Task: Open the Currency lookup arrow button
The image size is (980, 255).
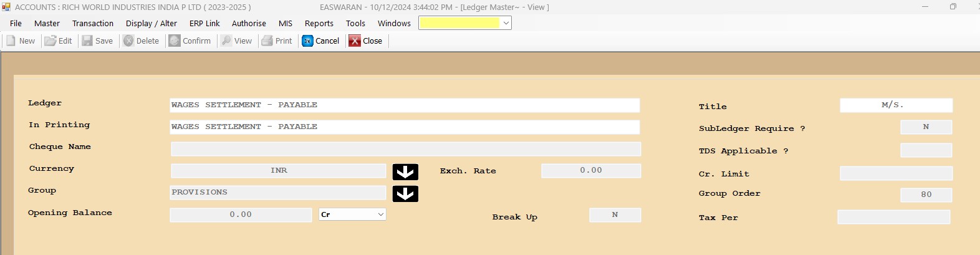Action: (x=405, y=172)
